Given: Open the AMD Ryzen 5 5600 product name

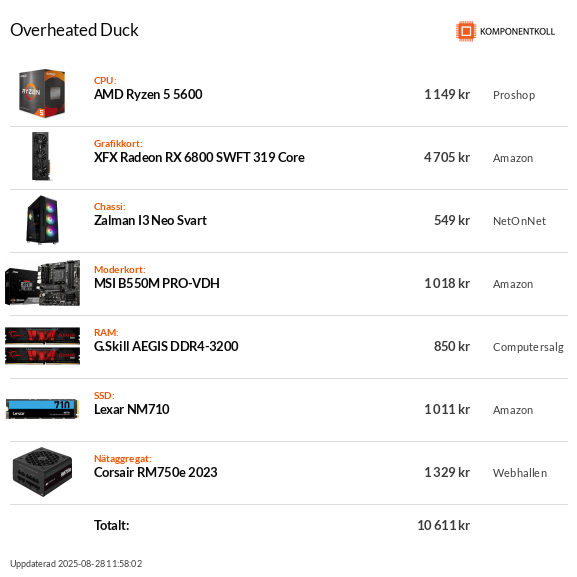Looking at the screenshot, I should 148,95.
